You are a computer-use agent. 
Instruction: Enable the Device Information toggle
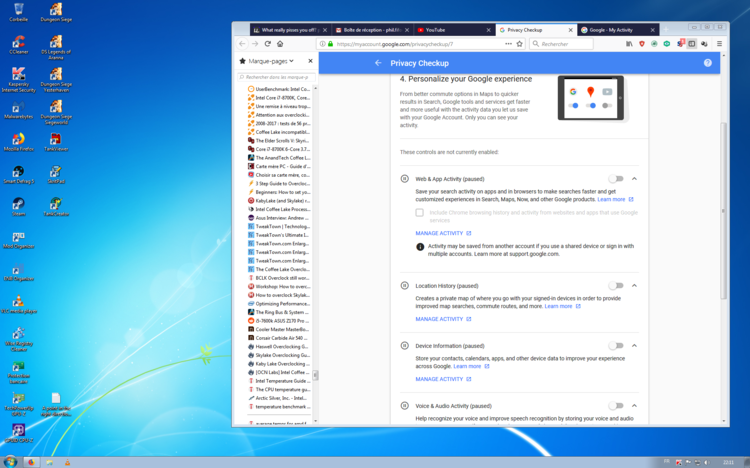[616, 345]
